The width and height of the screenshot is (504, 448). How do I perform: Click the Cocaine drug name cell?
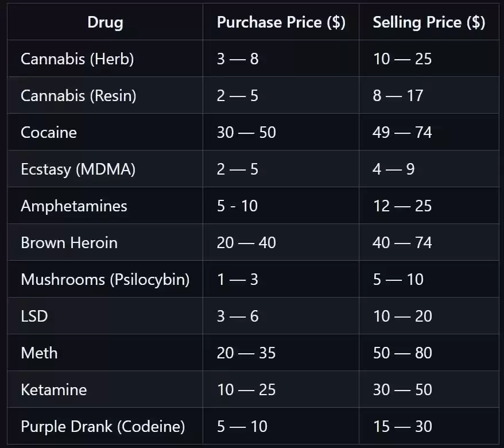pyautogui.click(x=49, y=132)
